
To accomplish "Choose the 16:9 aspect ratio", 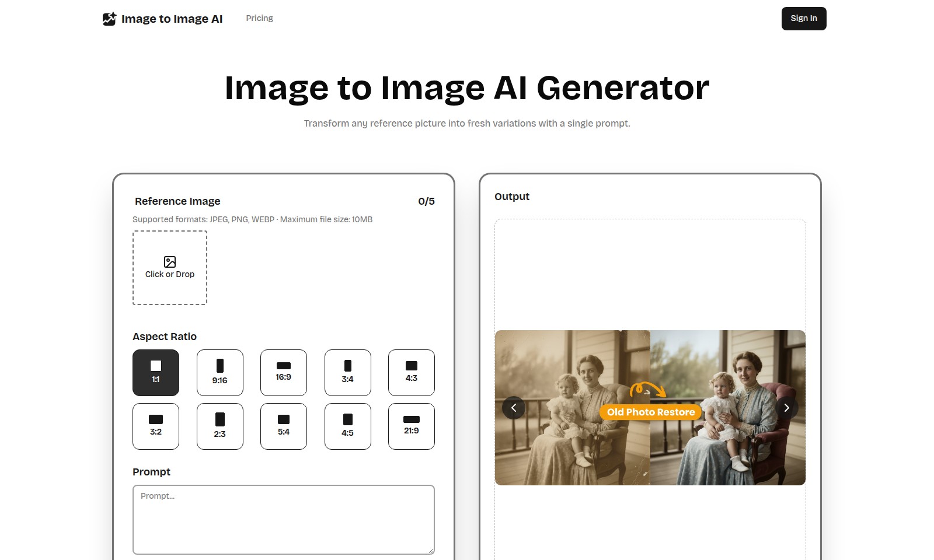I will (x=284, y=373).
